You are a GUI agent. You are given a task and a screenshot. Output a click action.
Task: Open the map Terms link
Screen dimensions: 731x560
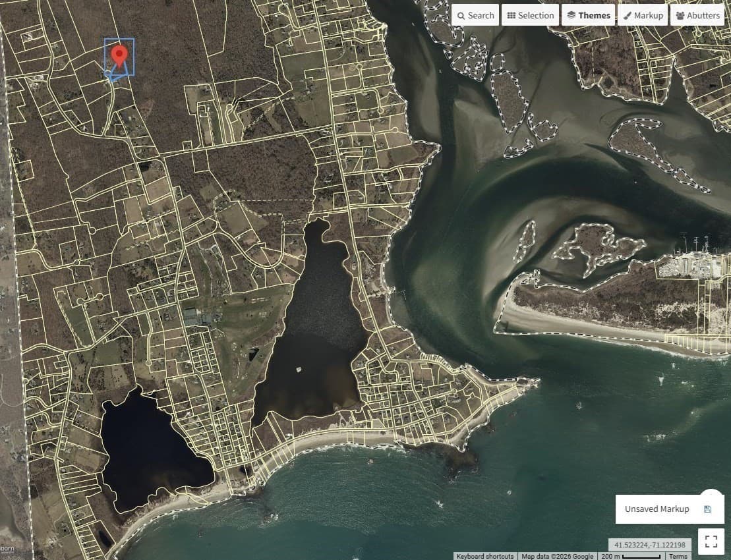point(678,556)
